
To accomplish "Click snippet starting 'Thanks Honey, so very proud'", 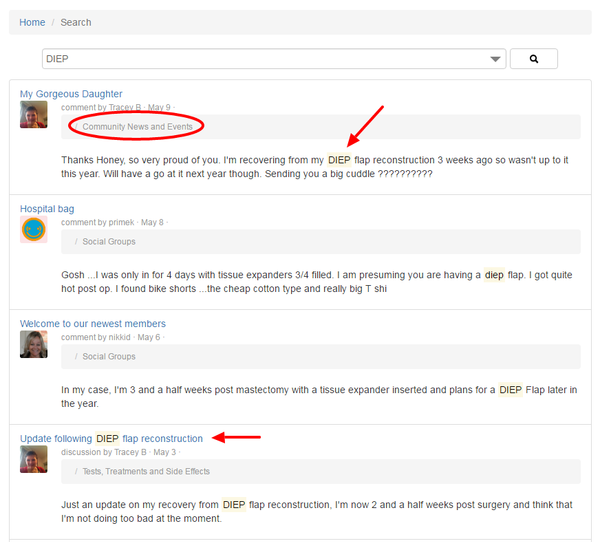I will (315, 167).
